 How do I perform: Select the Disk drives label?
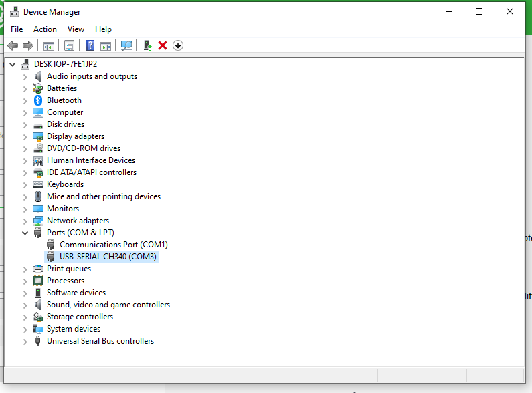66,124
